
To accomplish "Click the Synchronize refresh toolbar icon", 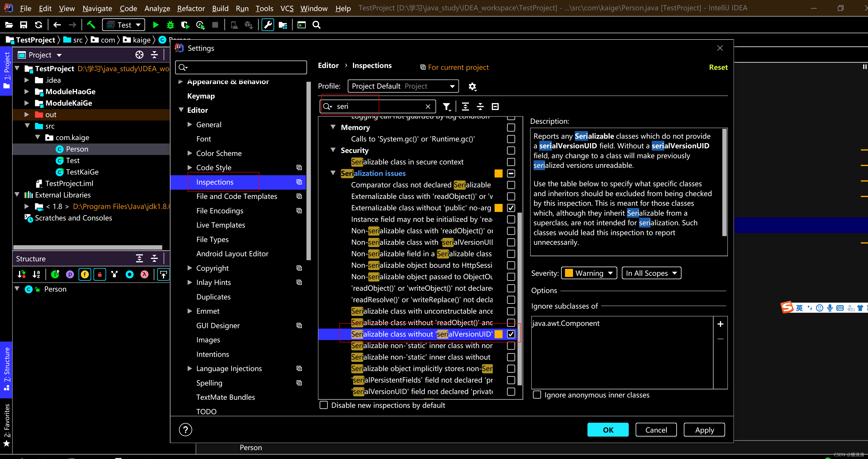I will (38, 25).
